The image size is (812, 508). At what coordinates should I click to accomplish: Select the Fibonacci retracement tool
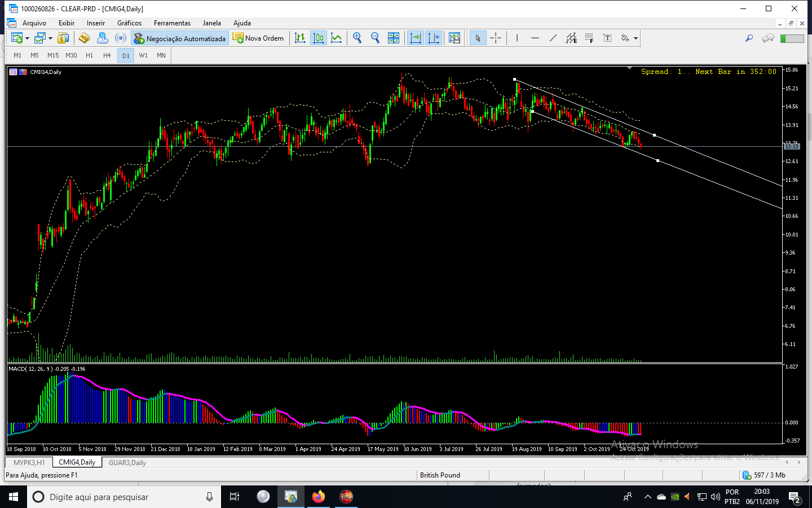[x=589, y=38]
